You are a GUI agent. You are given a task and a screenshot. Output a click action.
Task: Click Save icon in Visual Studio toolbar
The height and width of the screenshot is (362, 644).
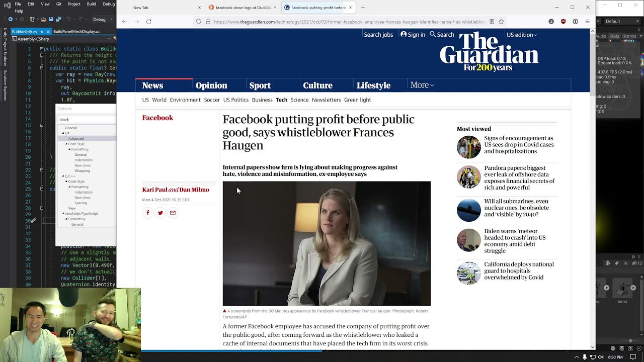coord(51,19)
